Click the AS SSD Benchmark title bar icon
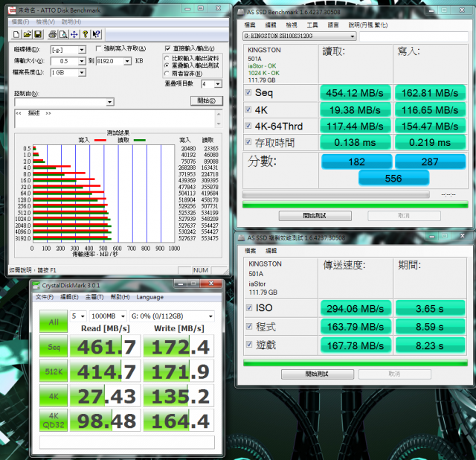 (x=241, y=12)
